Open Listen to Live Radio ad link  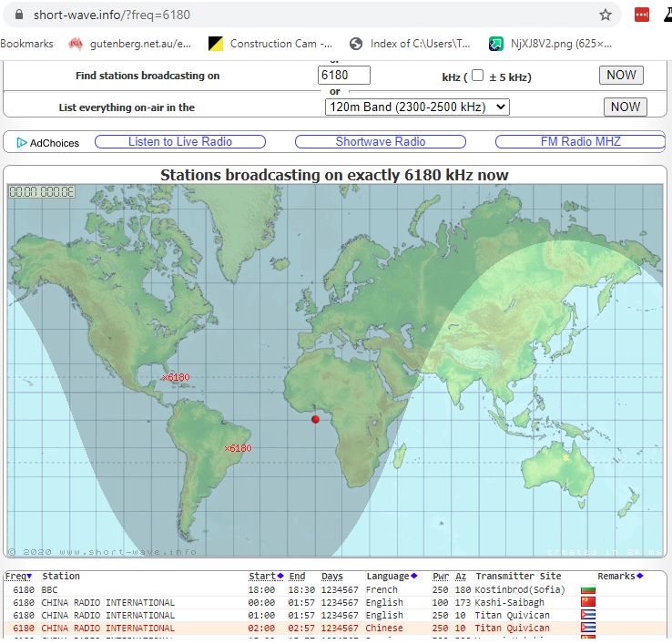click(x=180, y=142)
